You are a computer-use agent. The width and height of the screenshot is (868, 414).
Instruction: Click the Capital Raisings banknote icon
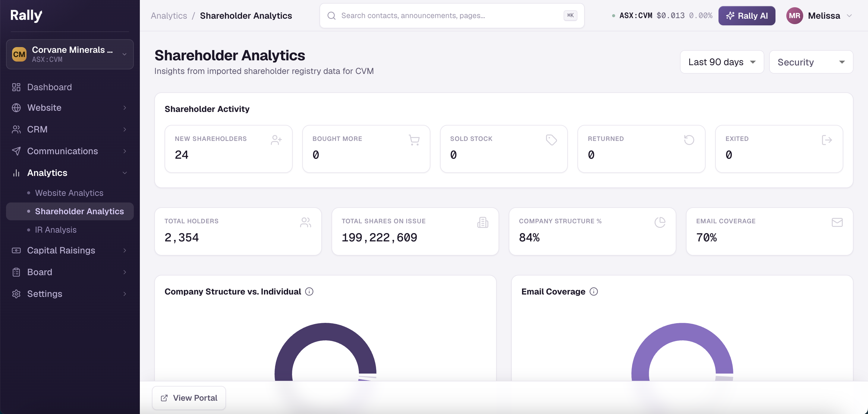(x=16, y=250)
